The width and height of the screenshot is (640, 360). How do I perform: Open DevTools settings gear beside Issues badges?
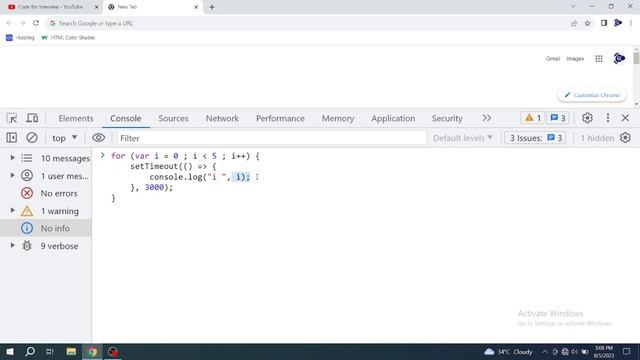coord(587,118)
